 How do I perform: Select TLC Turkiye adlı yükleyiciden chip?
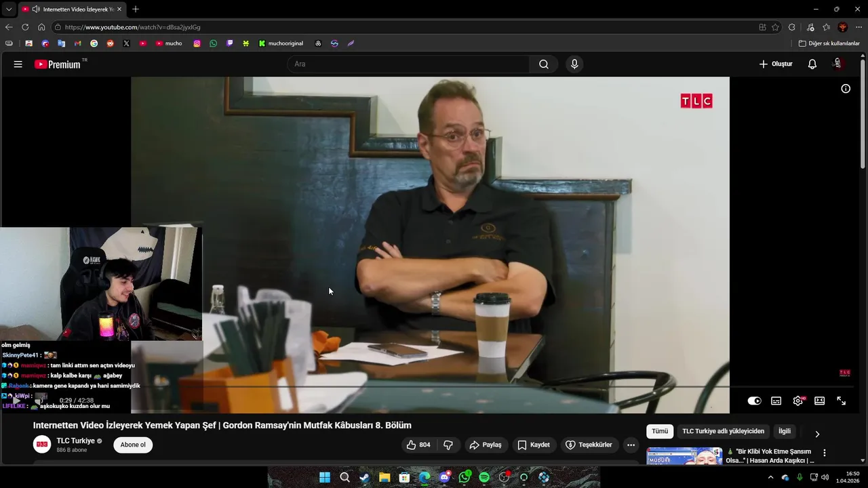(723, 432)
